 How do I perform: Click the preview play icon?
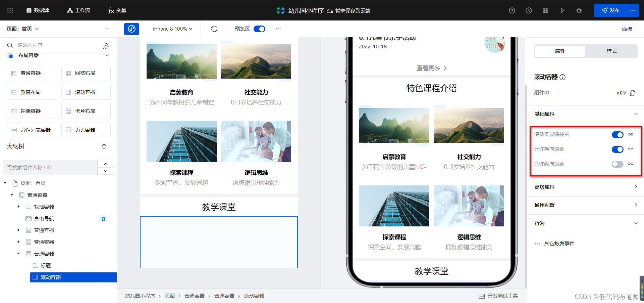tap(562, 10)
